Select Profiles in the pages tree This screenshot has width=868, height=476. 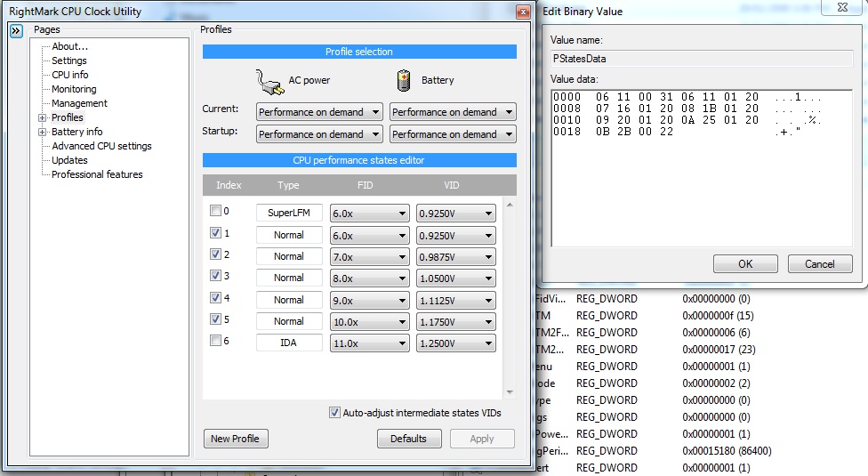pyautogui.click(x=67, y=117)
